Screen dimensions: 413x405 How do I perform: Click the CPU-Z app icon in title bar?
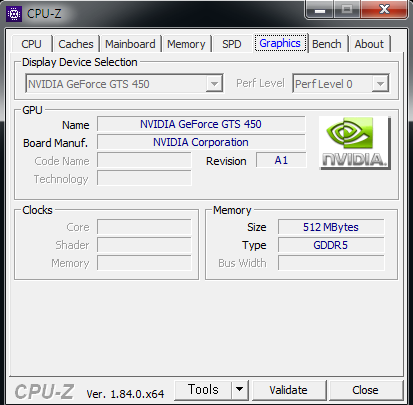(x=14, y=14)
